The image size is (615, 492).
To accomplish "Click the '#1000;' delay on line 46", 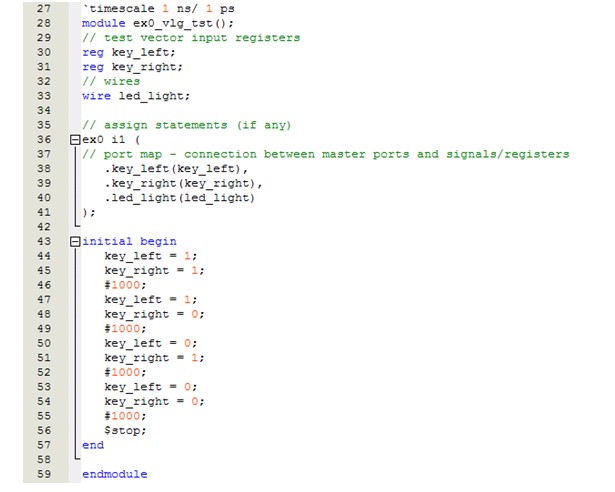I will [125, 285].
